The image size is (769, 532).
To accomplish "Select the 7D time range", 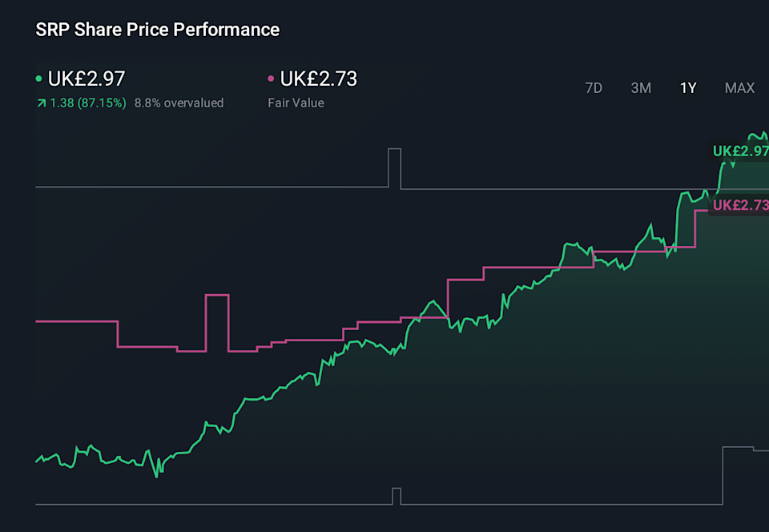I will coord(594,88).
